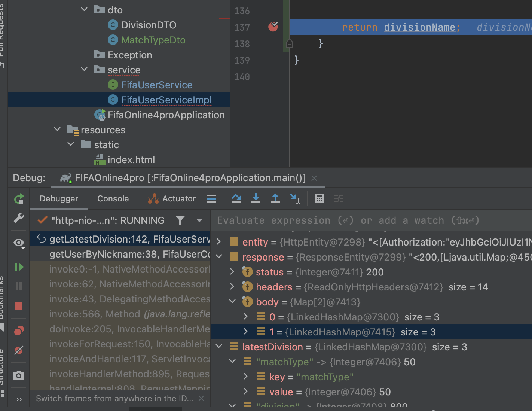Open the thread selector dropdown arrow

pos(199,220)
